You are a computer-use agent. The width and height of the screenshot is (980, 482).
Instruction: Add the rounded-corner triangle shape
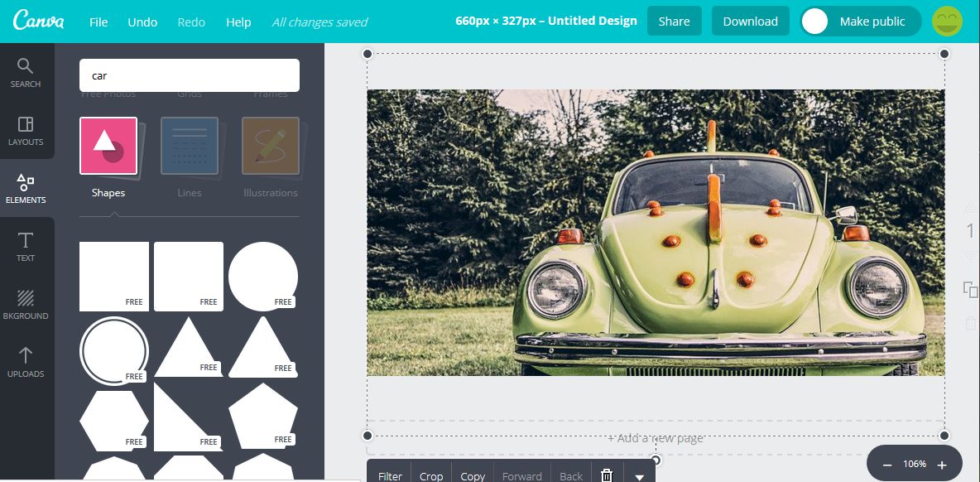(x=263, y=347)
